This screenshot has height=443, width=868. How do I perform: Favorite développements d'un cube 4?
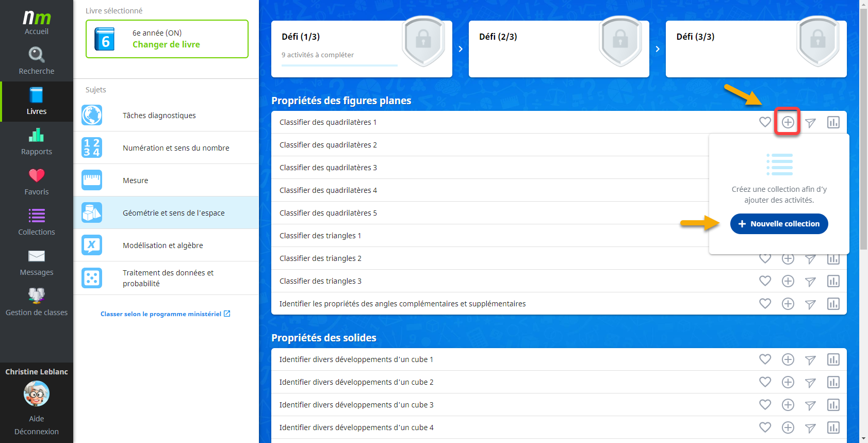(x=765, y=428)
